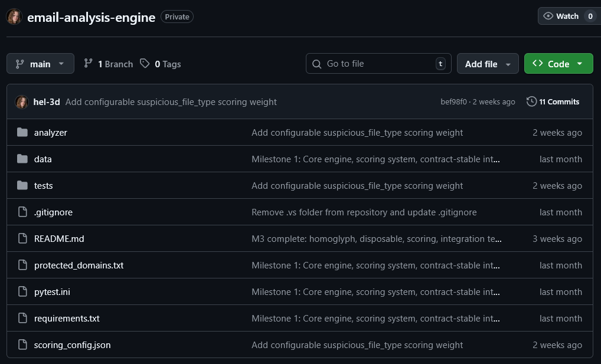This screenshot has width=601, height=364.
Task: Click the Watch counter showing 0
Action: pyautogui.click(x=589, y=16)
